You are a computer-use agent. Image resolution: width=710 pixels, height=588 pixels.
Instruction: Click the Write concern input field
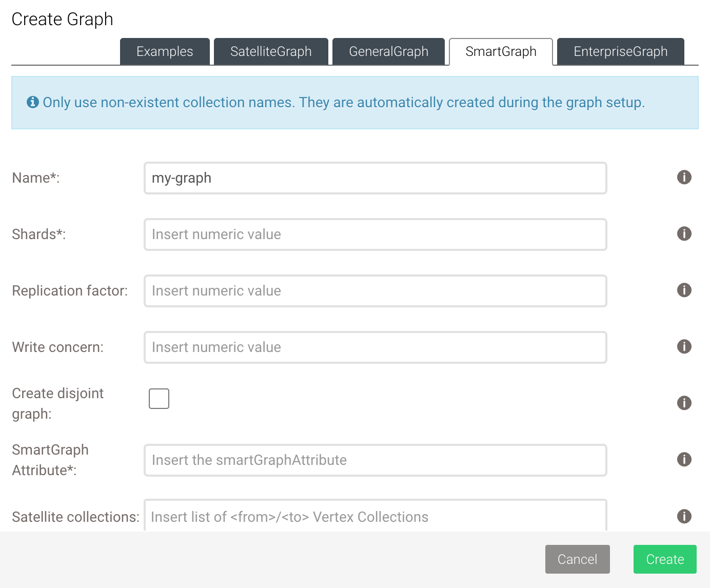click(x=376, y=347)
